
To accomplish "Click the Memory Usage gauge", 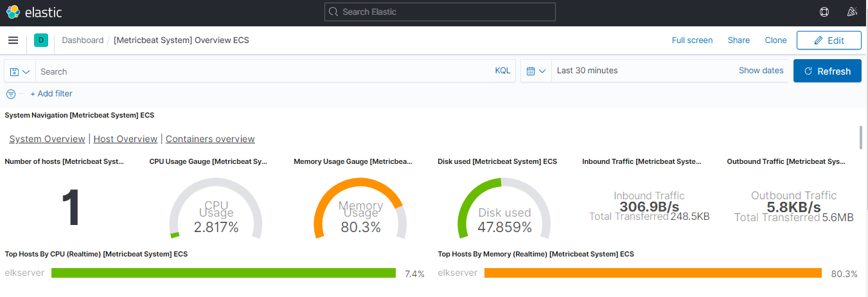I will coord(360,208).
